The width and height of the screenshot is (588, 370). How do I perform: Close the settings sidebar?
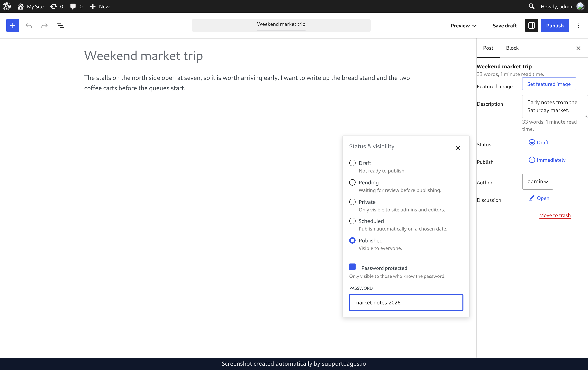pos(578,48)
